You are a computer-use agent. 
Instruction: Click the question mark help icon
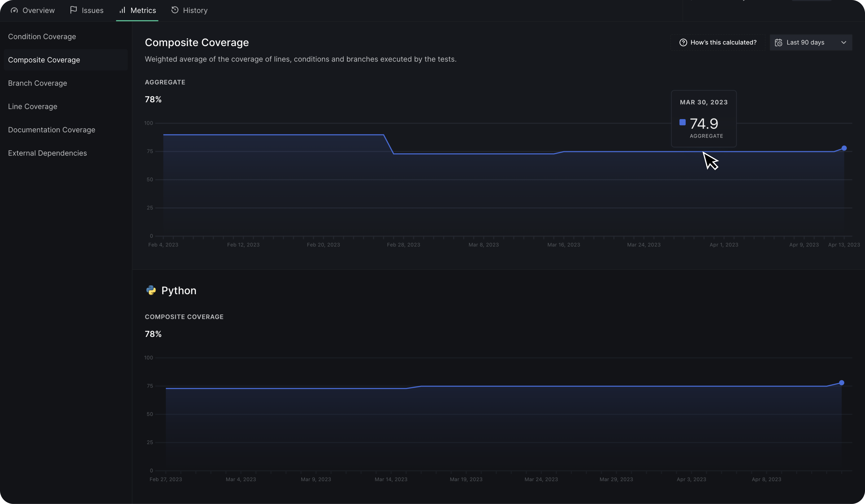point(683,43)
